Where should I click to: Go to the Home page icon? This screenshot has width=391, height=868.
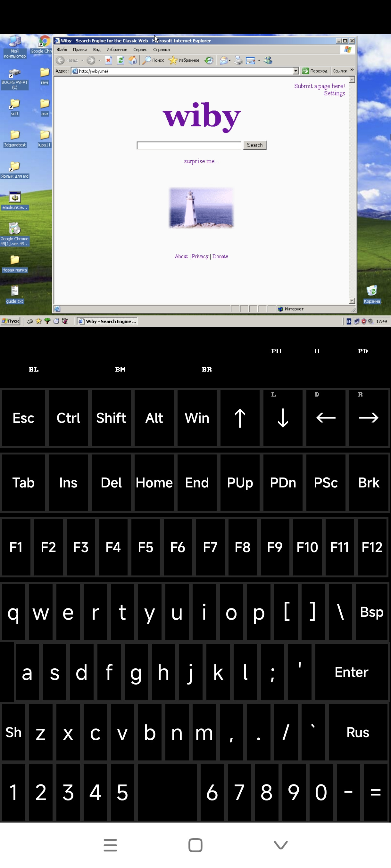click(x=133, y=60)
